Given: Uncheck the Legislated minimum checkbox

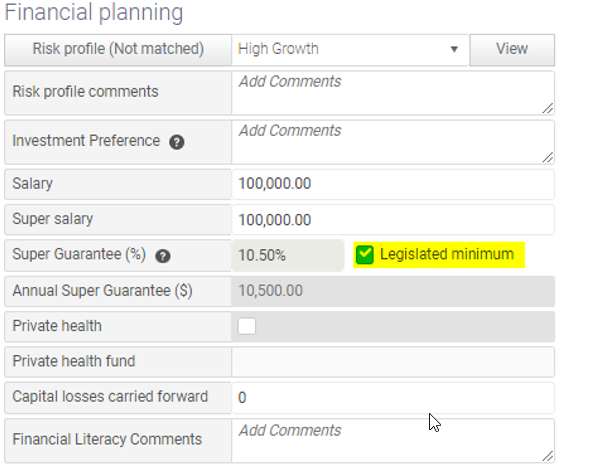Looking at the screenshot, I should [365, 254].
